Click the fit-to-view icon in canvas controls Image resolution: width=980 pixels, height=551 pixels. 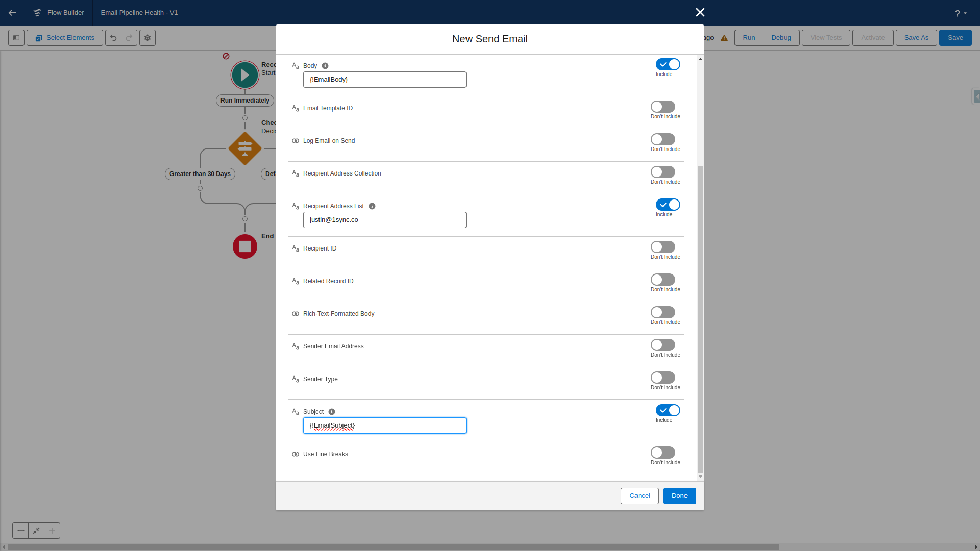(36, 531)
